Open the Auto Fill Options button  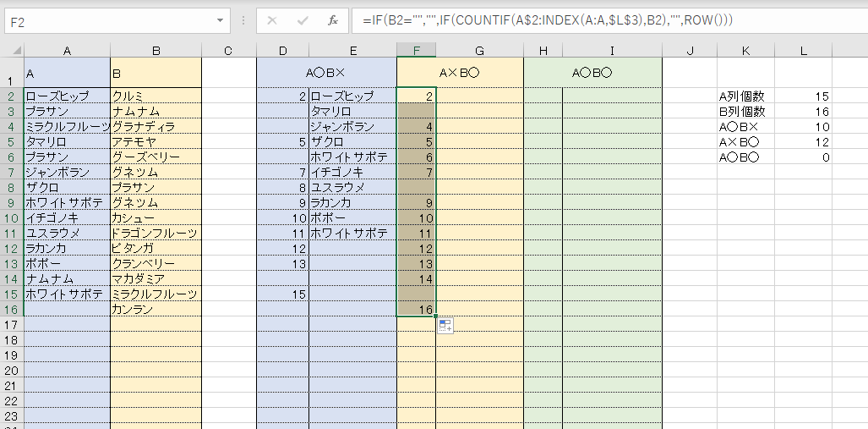(445, 326)
